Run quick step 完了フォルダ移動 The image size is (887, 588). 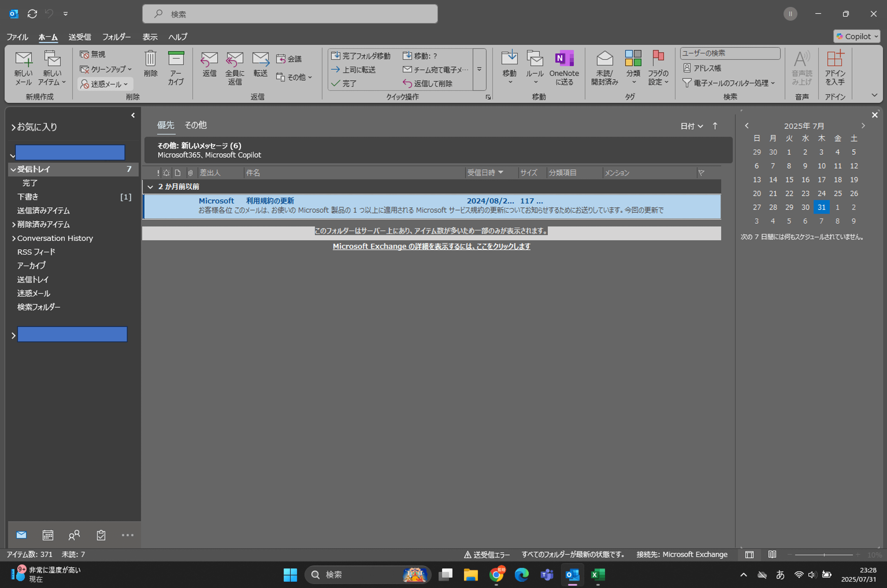(361, 56)
